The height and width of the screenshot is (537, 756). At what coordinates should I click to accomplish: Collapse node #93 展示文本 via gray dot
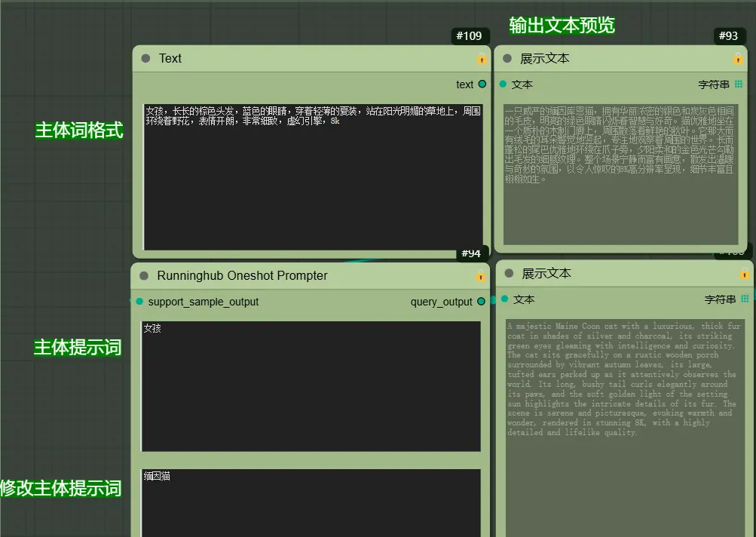(x=507, y=58)
